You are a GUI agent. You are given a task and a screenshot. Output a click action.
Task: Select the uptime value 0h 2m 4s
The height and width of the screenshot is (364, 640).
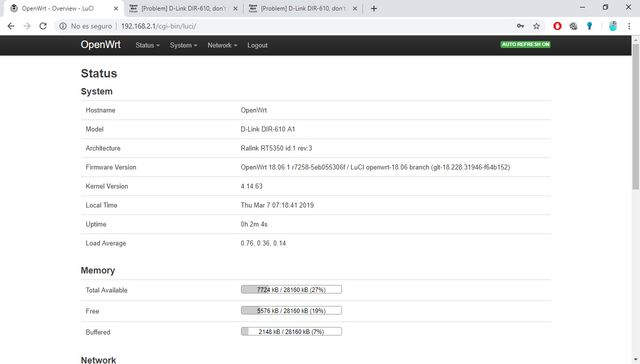pos(254,224)
